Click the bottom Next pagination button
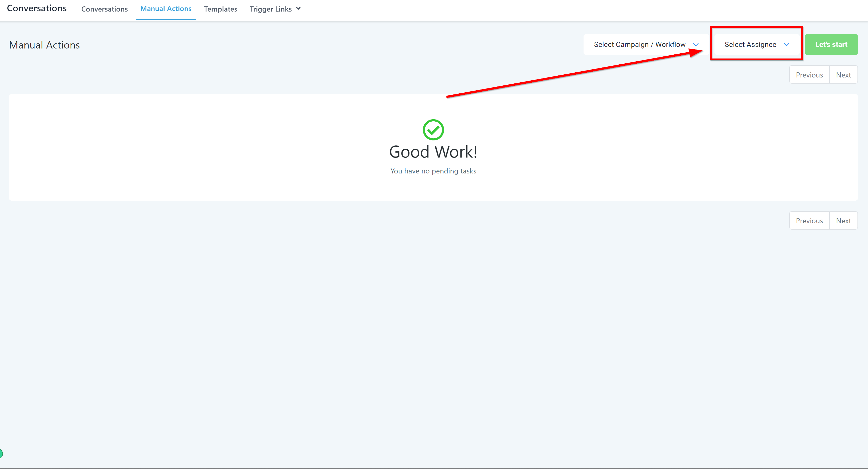The width and height of the screenshot is (868, 469). point(843,221)
